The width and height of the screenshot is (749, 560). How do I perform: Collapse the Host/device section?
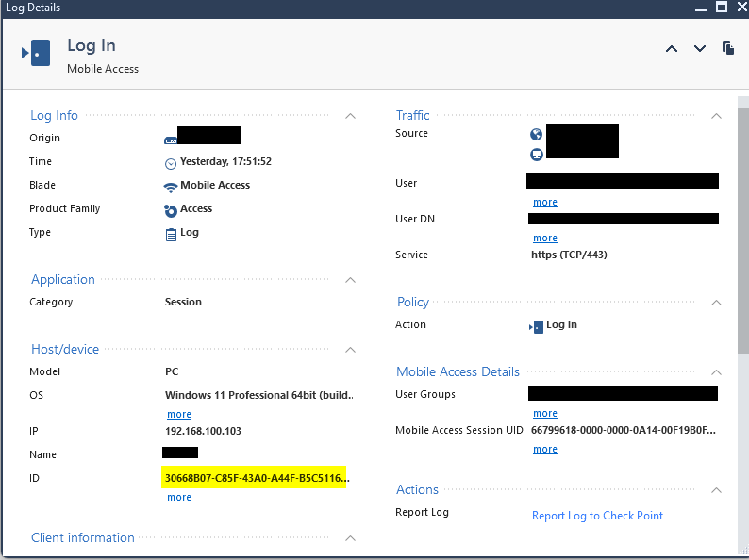[350, 350]
